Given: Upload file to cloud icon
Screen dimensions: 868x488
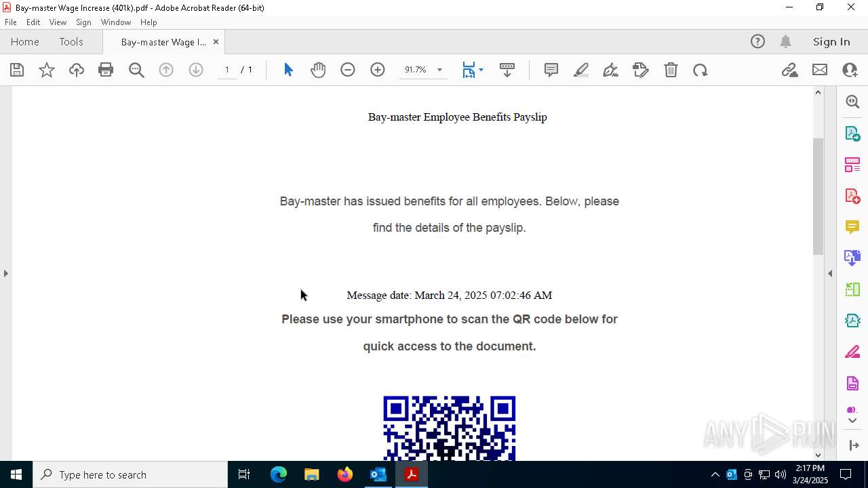Looking at the screenshot, I should pyautogui.click(x=77, y=70).
